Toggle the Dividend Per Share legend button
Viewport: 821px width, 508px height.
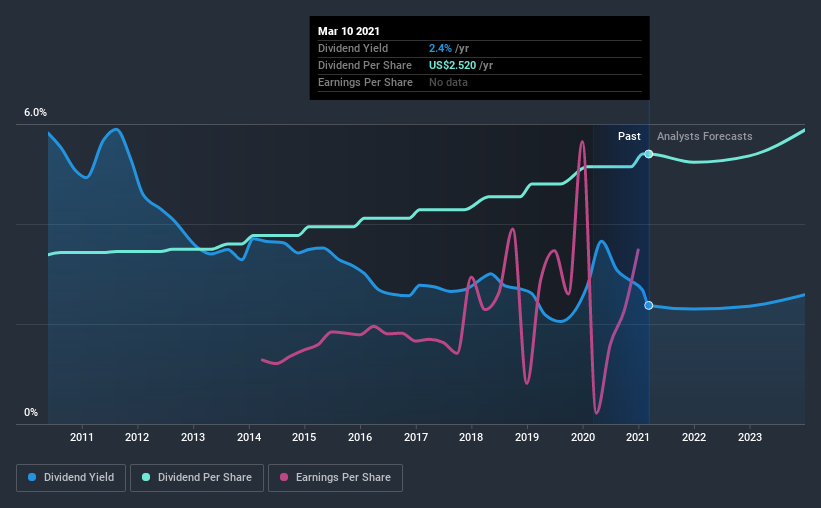coord(197,478)
